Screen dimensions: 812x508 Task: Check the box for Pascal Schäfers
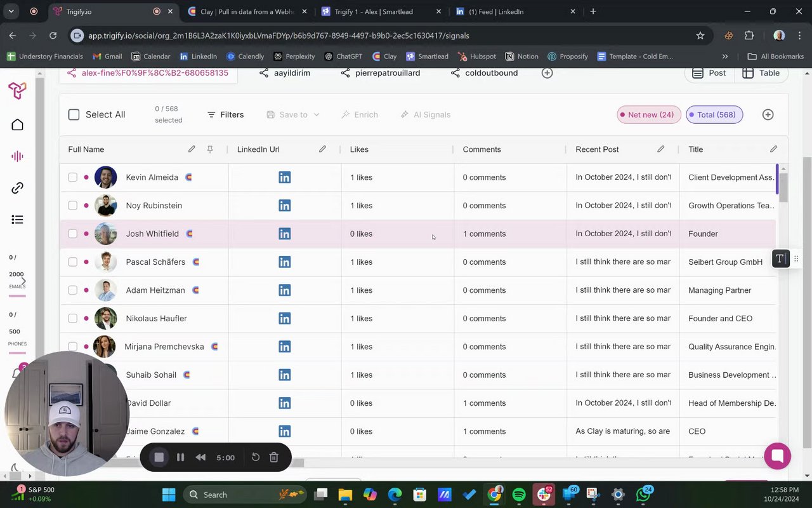72,262
